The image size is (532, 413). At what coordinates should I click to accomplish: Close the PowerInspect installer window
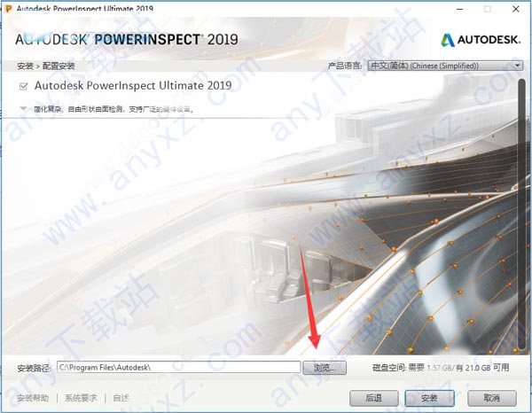click(516, 9)
